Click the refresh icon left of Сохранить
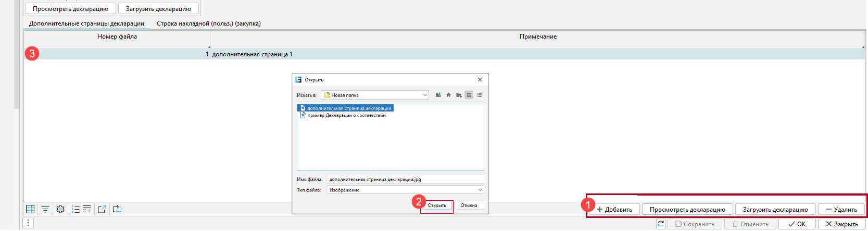Screen dimensions: 868x231 661,224
